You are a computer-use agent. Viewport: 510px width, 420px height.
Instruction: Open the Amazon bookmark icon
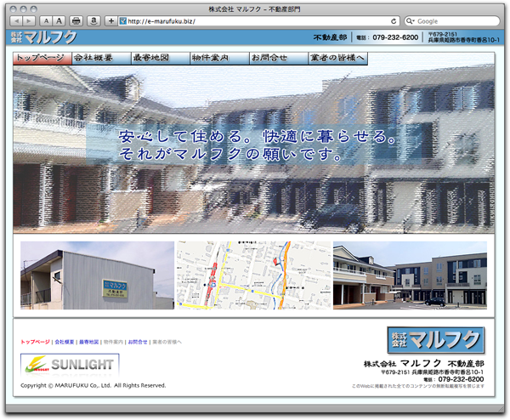(x=93, y=21)
